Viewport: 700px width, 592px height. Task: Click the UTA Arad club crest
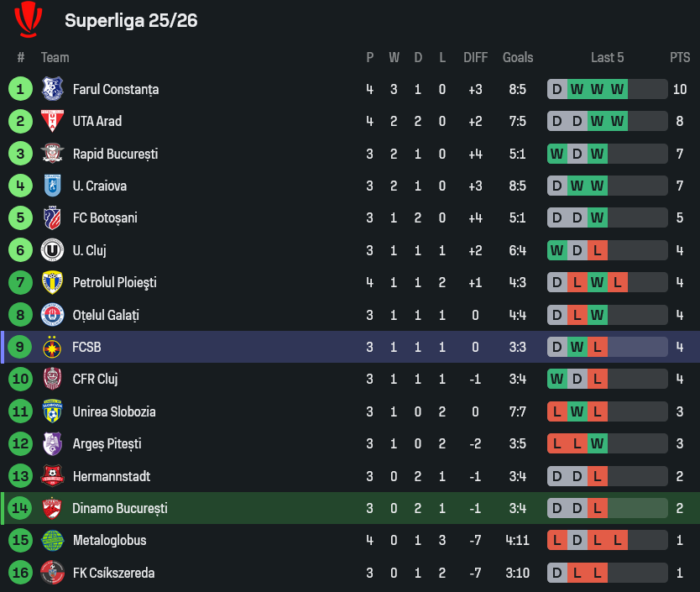pos(52,121)
